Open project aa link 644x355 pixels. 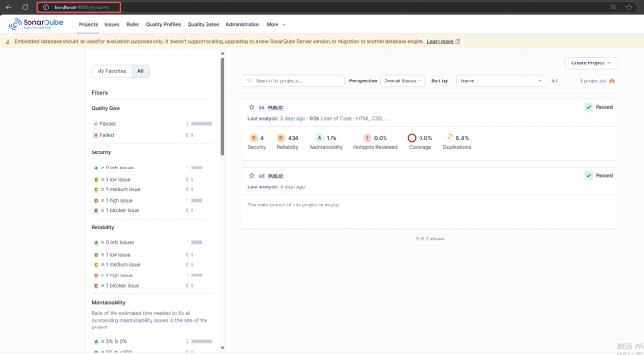pyautogui.click(x=261, y=108)
